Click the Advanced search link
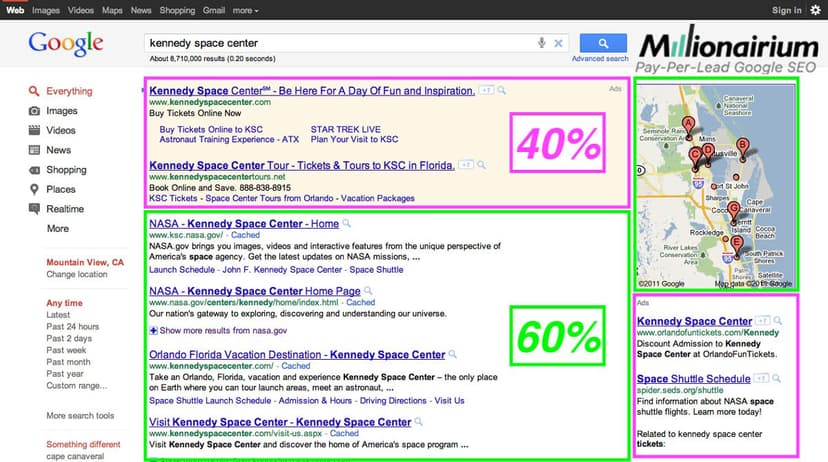 [600, 59]
